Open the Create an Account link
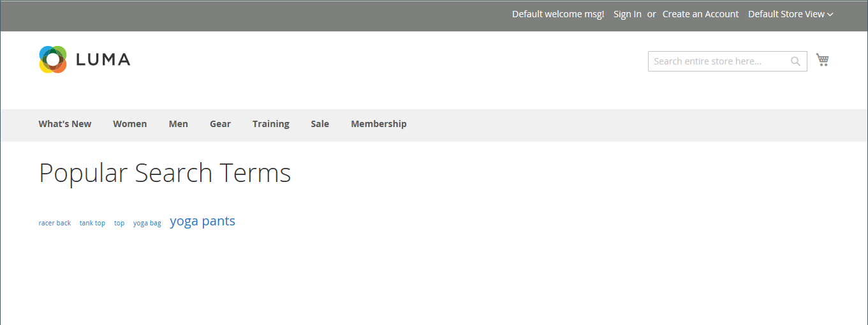The height and width of the screenshot is (325, 868). [x=700, y=14]
